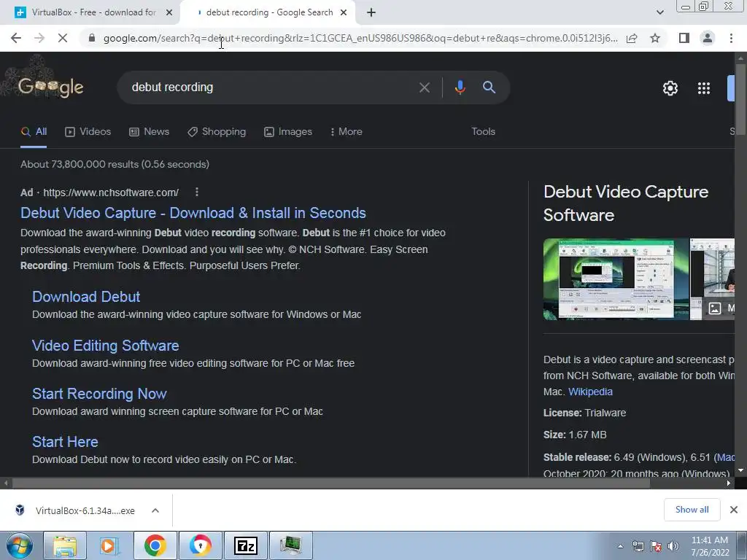Open the media player taskbar icon
Image resolution: width=747 pixels, height=560 pixels.
109,545
